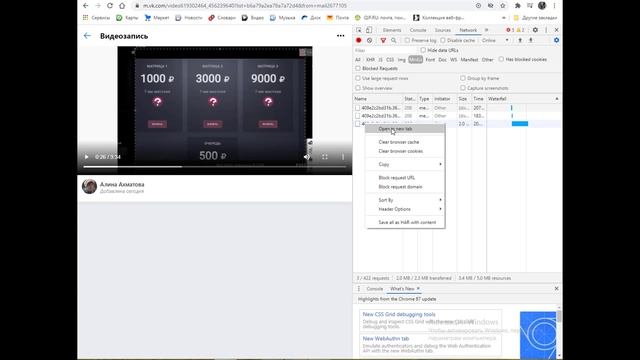Bookmark this page with the star icon
The image size is (640, 360).
coord(503,6)
